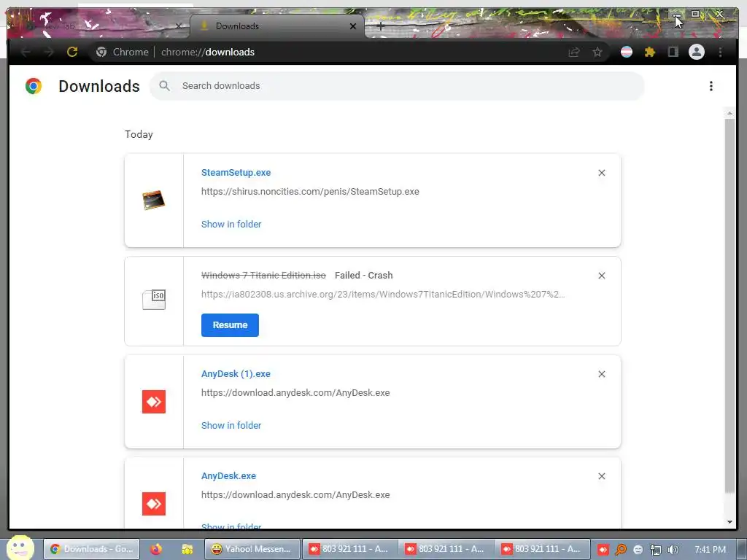The height and width of the screenshot is (560, 747).
Task: Select Downloads - Google Chrome taskbar button
Action: point(91,549)
